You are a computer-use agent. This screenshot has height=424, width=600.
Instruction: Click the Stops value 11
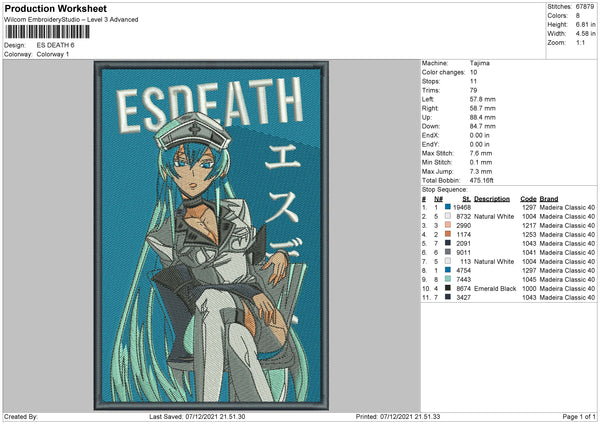pyautogui.click(x=473, y=81)
